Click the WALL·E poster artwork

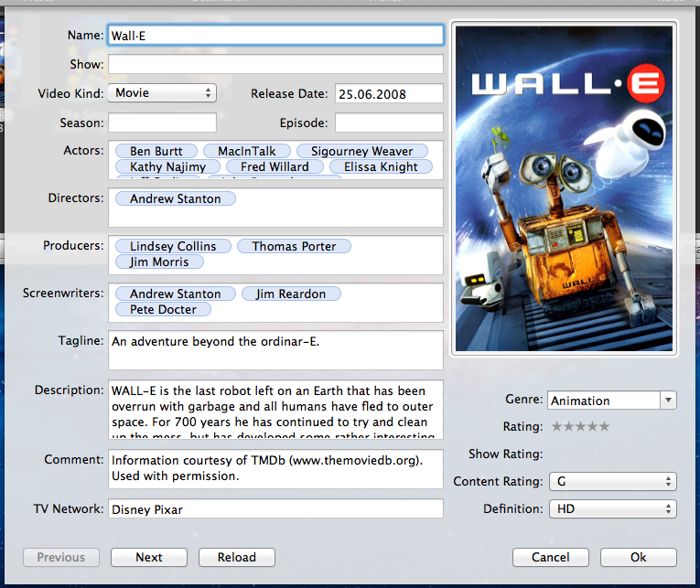click(x=564, y=188)
